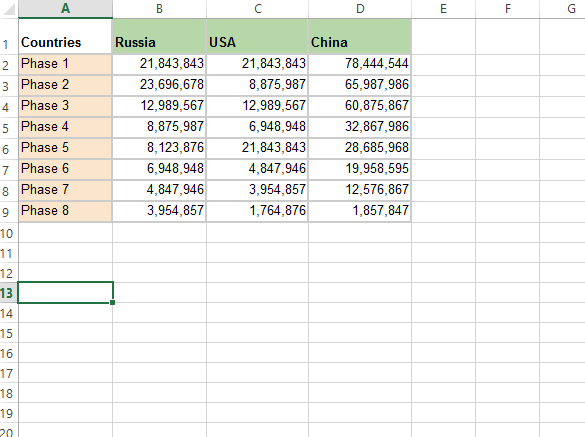This screenshot has height=437, width=585.
Task: Select row 19 header
Action: [9, 413]
